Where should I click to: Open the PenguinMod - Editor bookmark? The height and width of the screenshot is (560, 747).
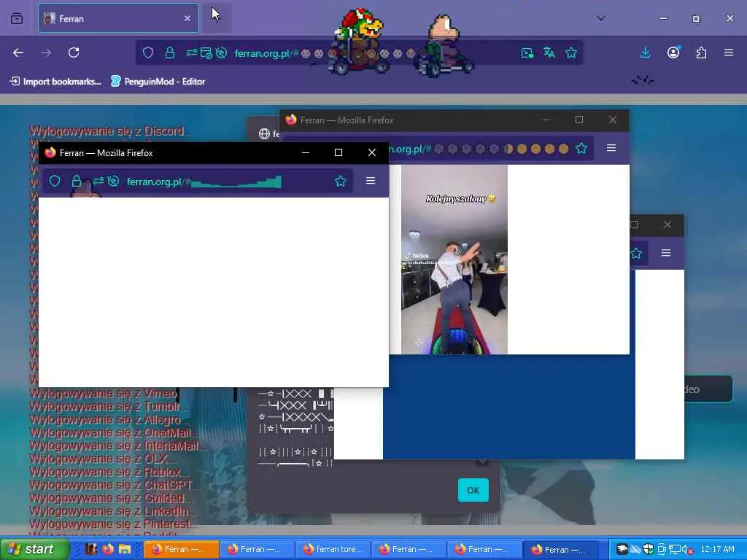coord(158,82)
